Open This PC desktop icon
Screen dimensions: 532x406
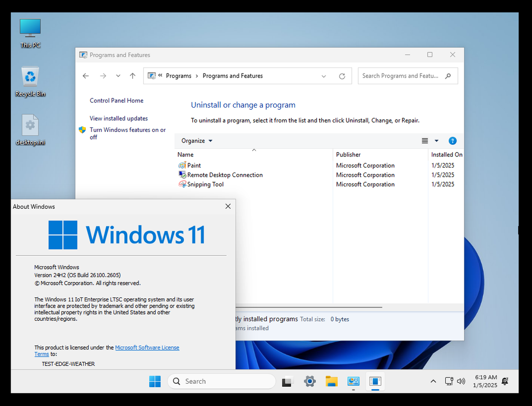(30, 33)
